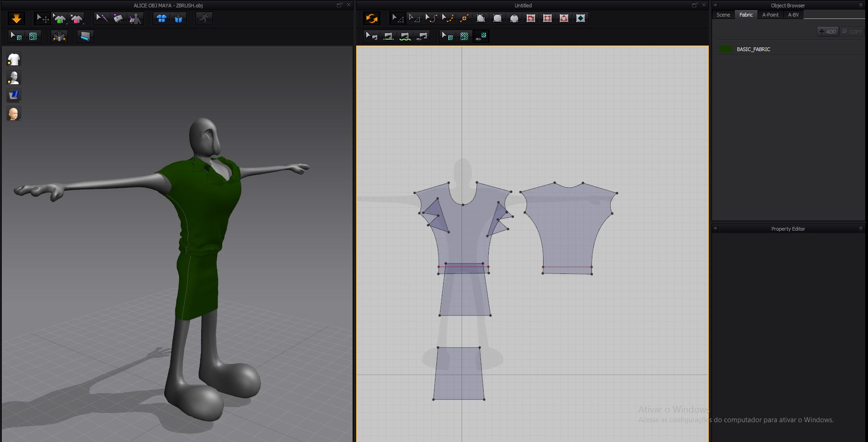The width and height of the screenshot is (868, 442).
Task: Select the Edit Curvature tool
Action: pos(431,18)
